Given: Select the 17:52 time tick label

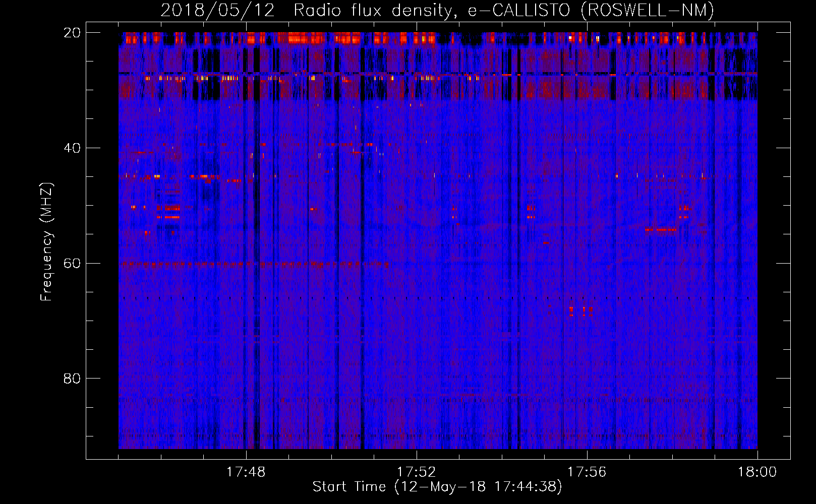Looking at the screenshot, I should point(417,472).
